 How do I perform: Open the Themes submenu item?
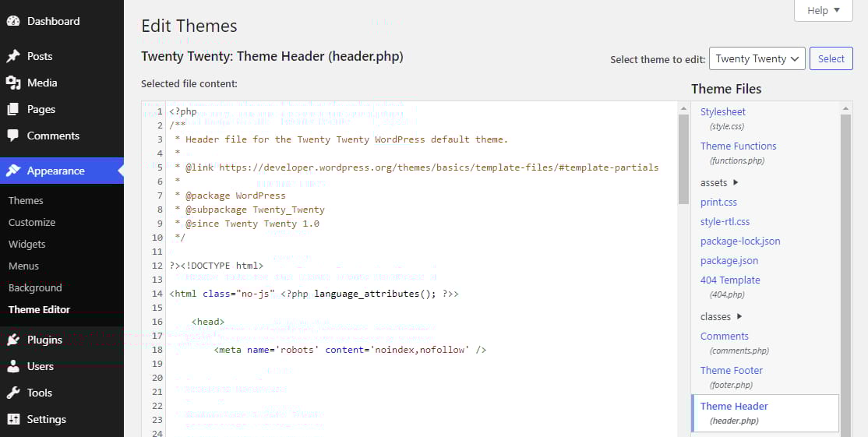pos(26,200)
